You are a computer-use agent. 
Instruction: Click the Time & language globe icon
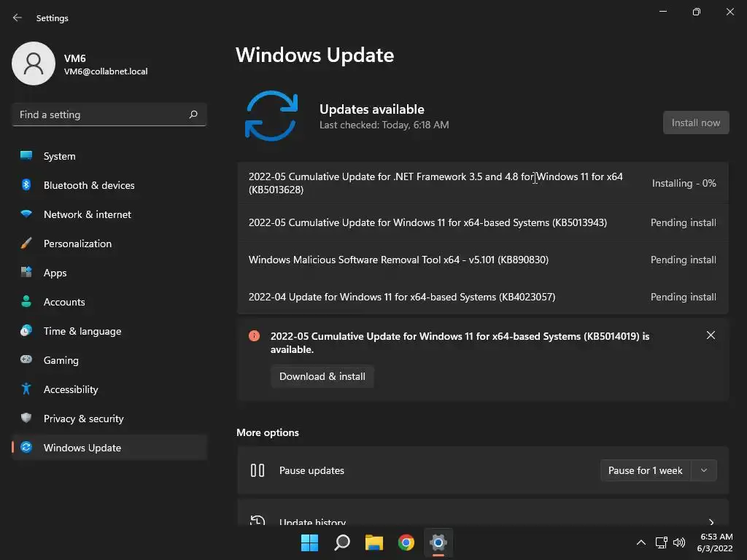(26, 330)
